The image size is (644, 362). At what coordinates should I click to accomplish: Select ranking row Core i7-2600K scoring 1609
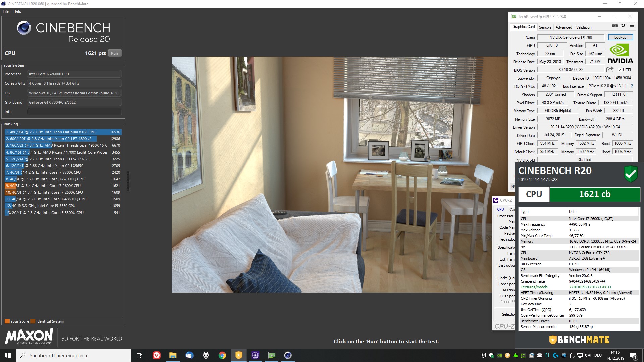(63, 192)
